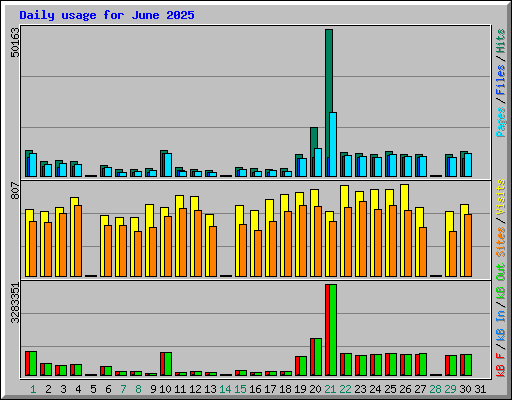This screenshot has height=400, width=512.
Task: Click the green kB Out bar for day 21
Action: (333, 330)
